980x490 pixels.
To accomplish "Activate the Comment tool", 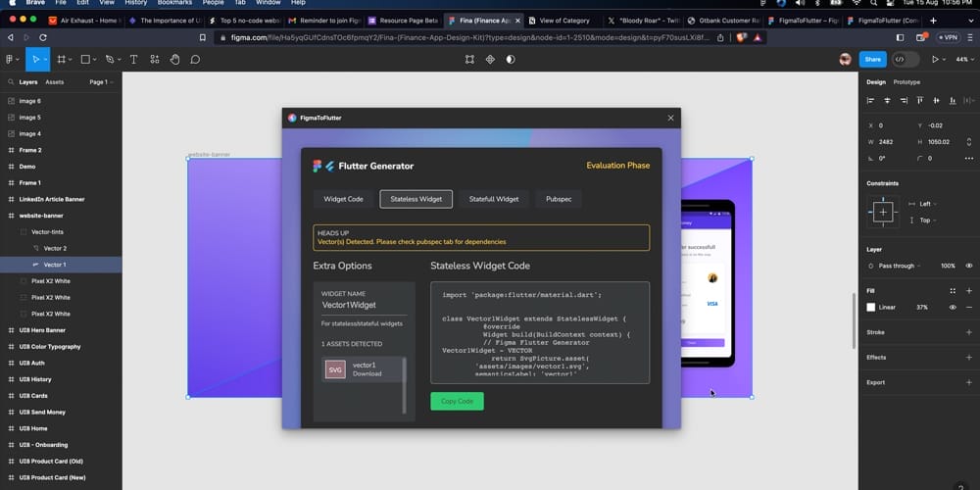I will [x=195, y=59].
